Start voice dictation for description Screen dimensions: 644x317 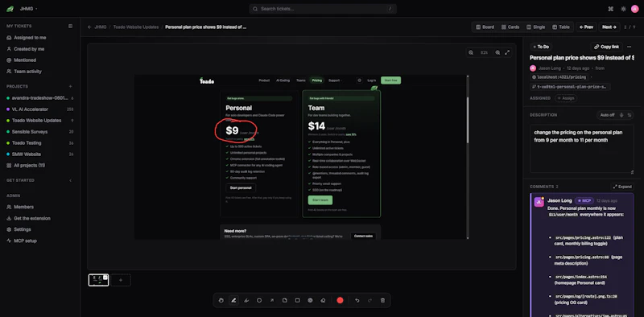(621, 115)
